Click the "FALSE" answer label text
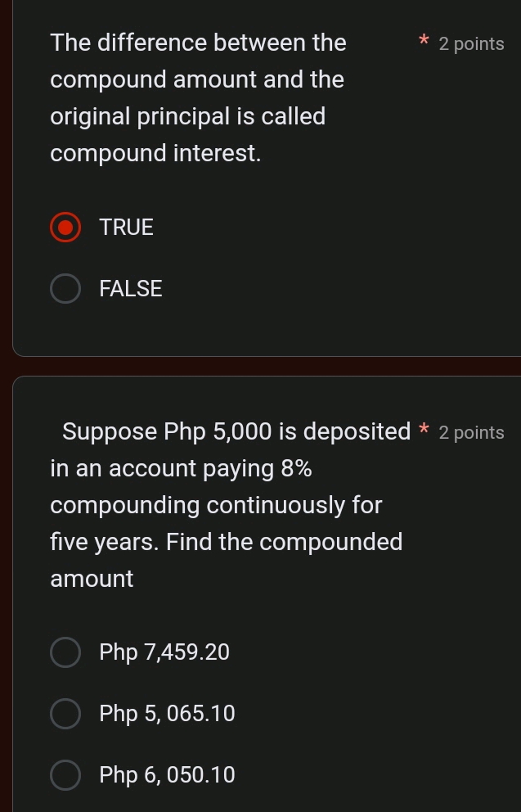 pos(131,289)
